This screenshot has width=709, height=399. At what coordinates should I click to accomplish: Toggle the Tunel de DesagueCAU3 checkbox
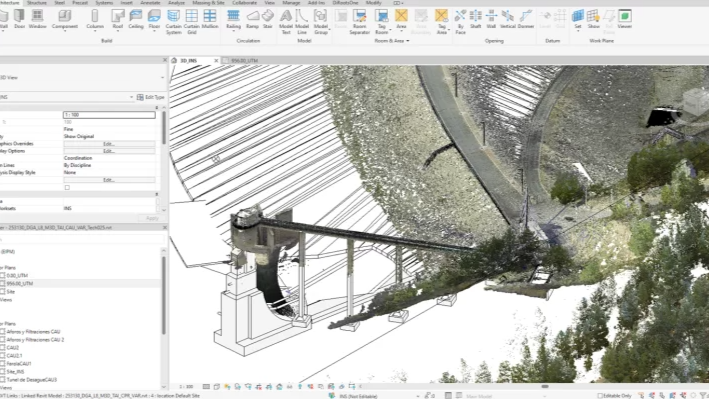pos(3,380)
